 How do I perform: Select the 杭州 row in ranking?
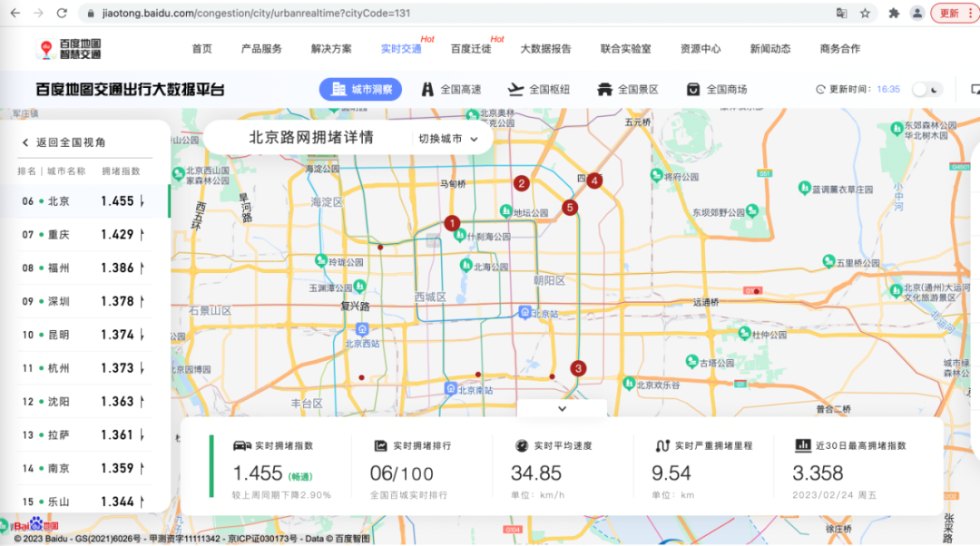click(84, 368)
